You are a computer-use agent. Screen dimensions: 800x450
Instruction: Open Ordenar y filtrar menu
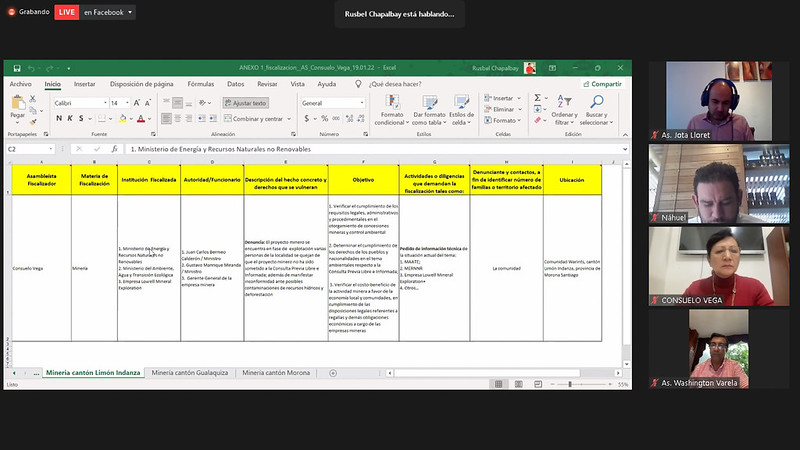[x=564, y=110]
